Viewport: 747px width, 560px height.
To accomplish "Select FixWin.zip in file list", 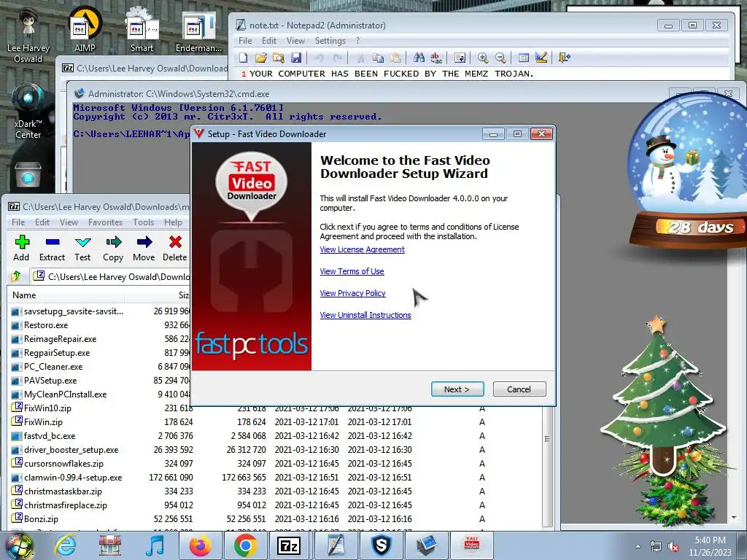I will pos(43,422).
